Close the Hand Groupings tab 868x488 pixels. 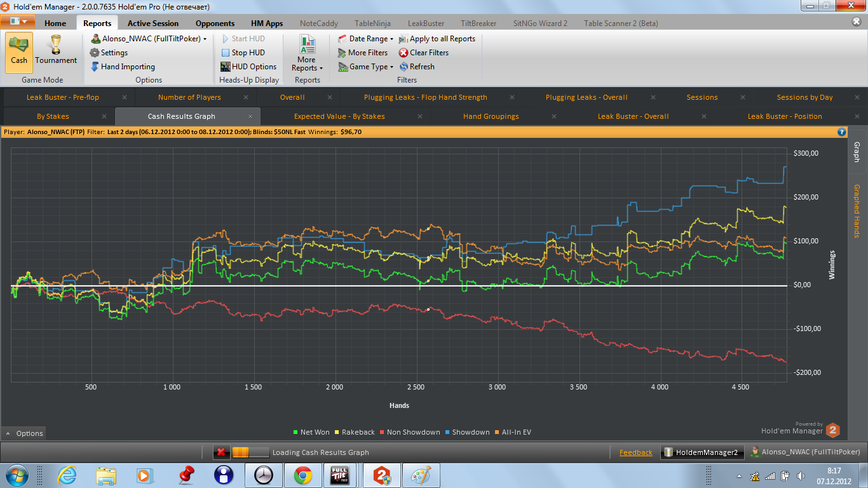555,116
